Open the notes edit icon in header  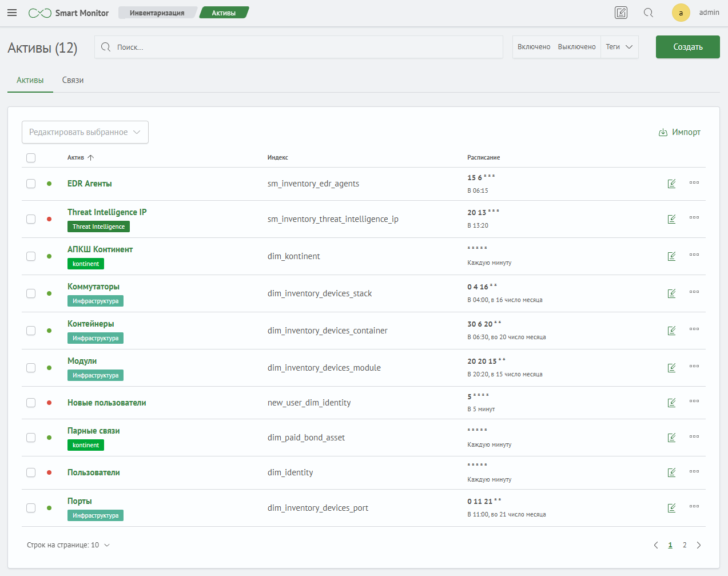click(x=621, y=13)
